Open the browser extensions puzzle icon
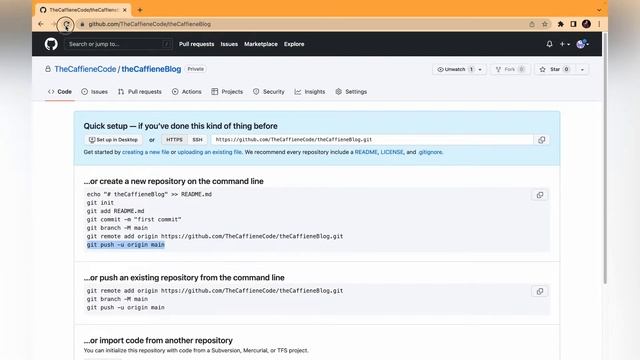 561,24
